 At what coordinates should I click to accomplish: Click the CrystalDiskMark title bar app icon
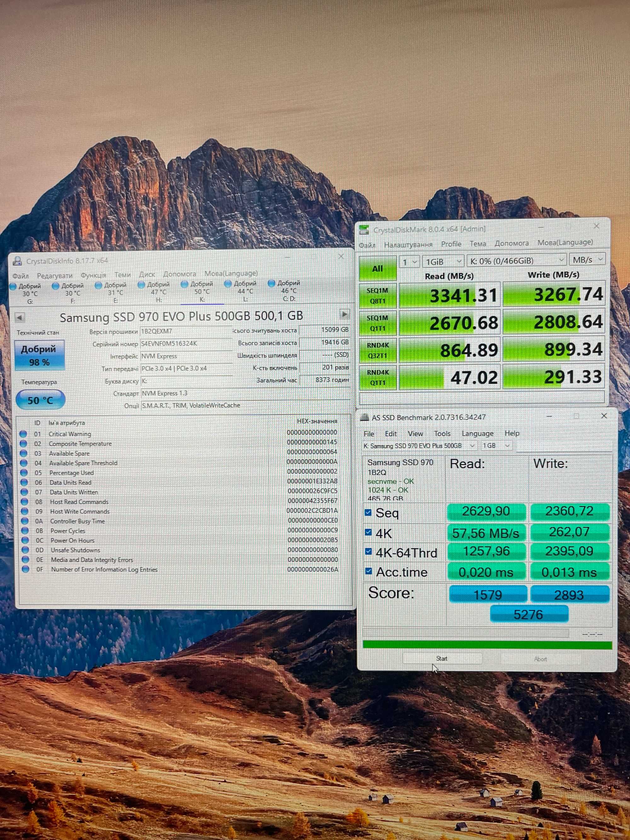(x=364, y=230)
